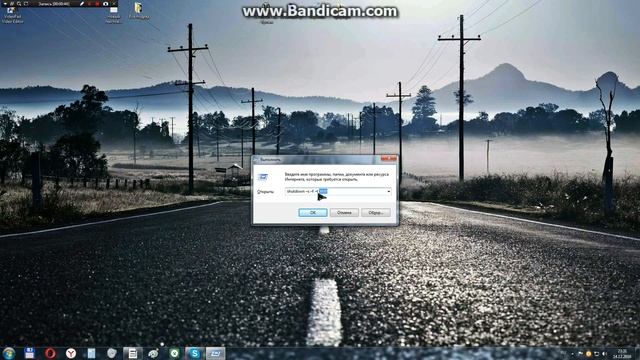The width and height of the screenshot is (640, 360).
Task: Click the Action Center flag tray icon
Action: click(x=580, y=353)
